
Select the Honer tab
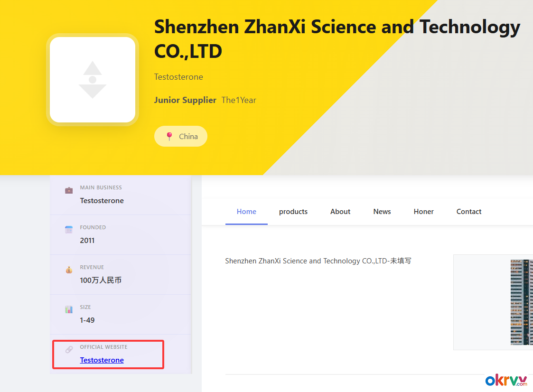click(424, 212)
